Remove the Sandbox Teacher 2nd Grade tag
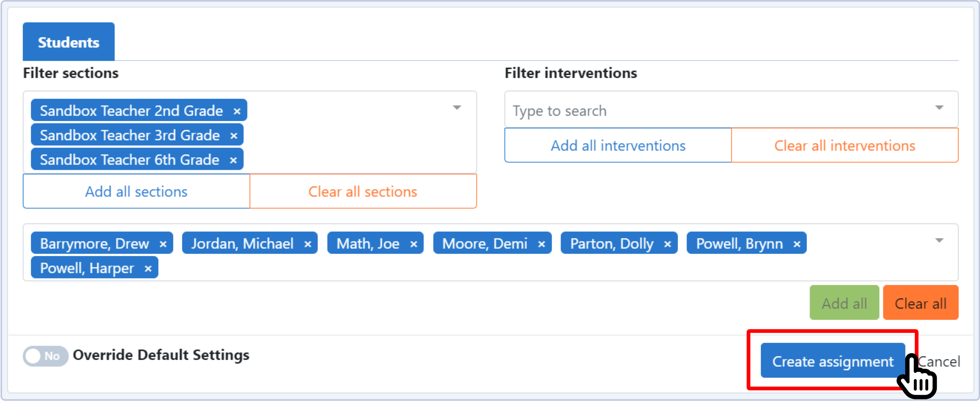 coord(237,111)
